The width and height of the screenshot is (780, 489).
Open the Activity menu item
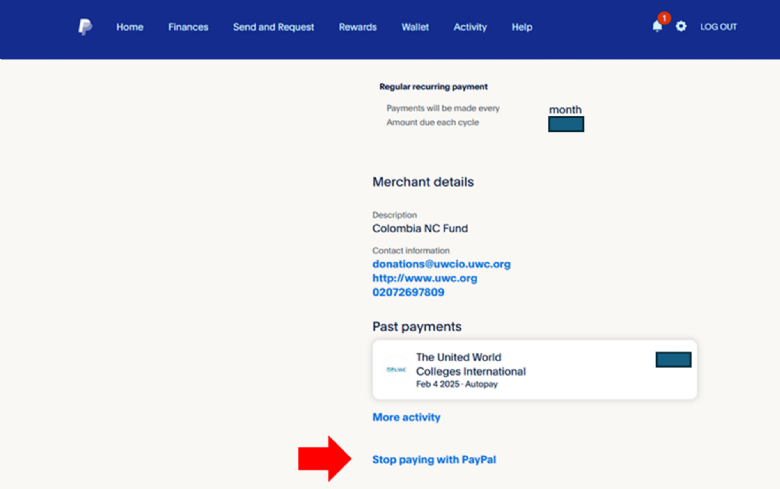(x=470, y=27)
